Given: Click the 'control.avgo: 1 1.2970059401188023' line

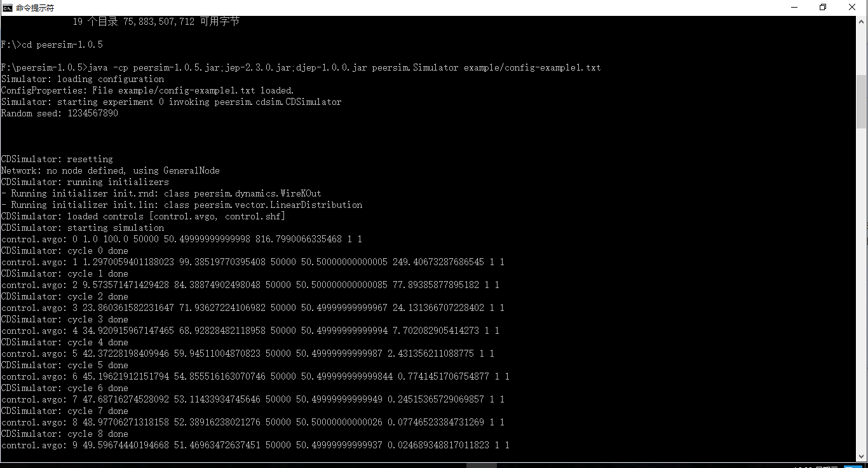Looking at the screenshot, I should (x=252, y=262).
